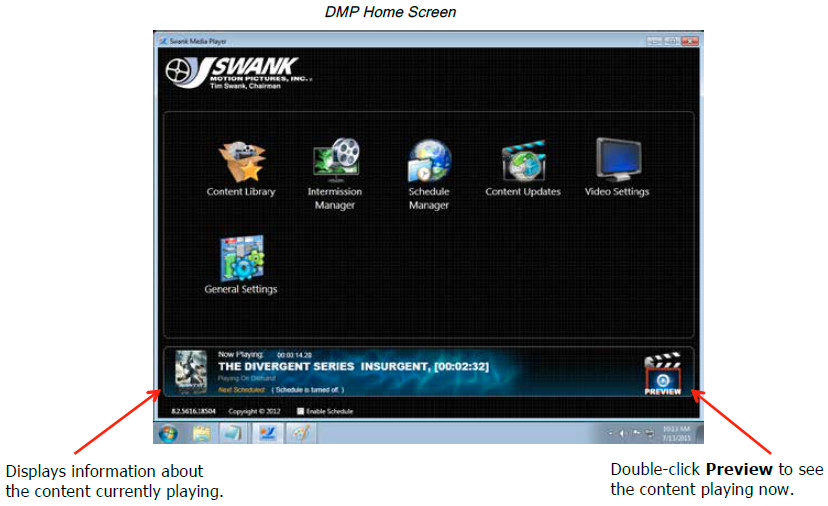Screen dimensions: 828x506
Task: Click the Swank Media Player taskbar button
Action: (268, 434)
